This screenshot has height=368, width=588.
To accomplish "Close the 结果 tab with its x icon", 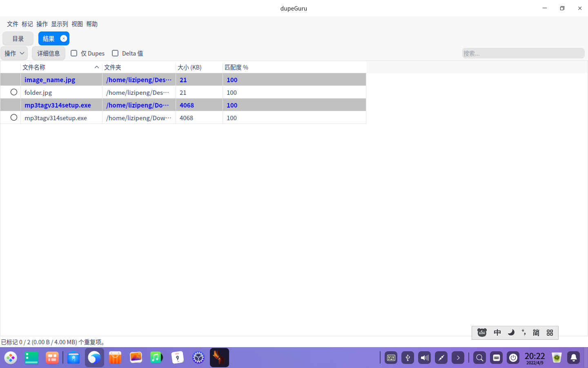I will click(x=64, y=38).
